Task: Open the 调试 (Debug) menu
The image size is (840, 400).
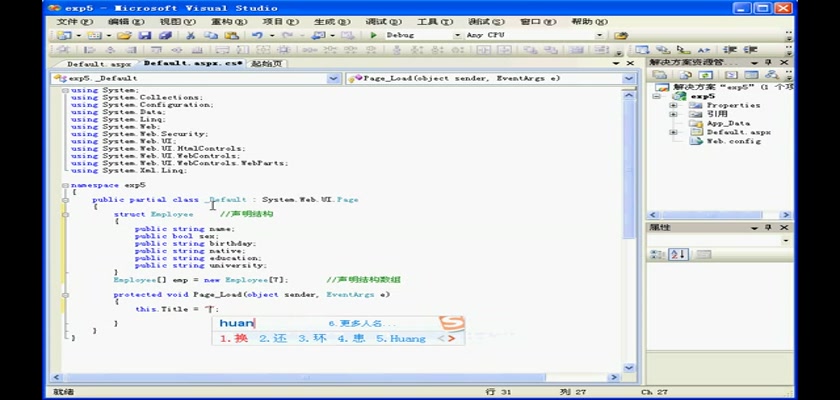Action: point(378,21)
